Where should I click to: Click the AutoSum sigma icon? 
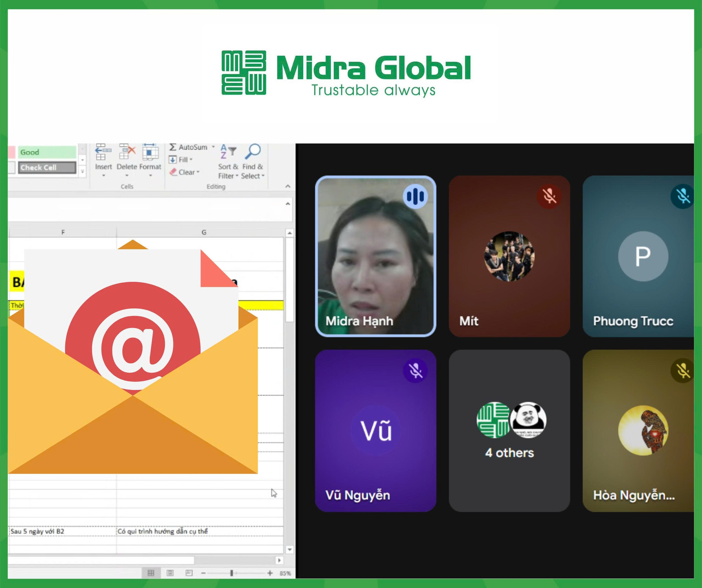[x=172, y=147]
